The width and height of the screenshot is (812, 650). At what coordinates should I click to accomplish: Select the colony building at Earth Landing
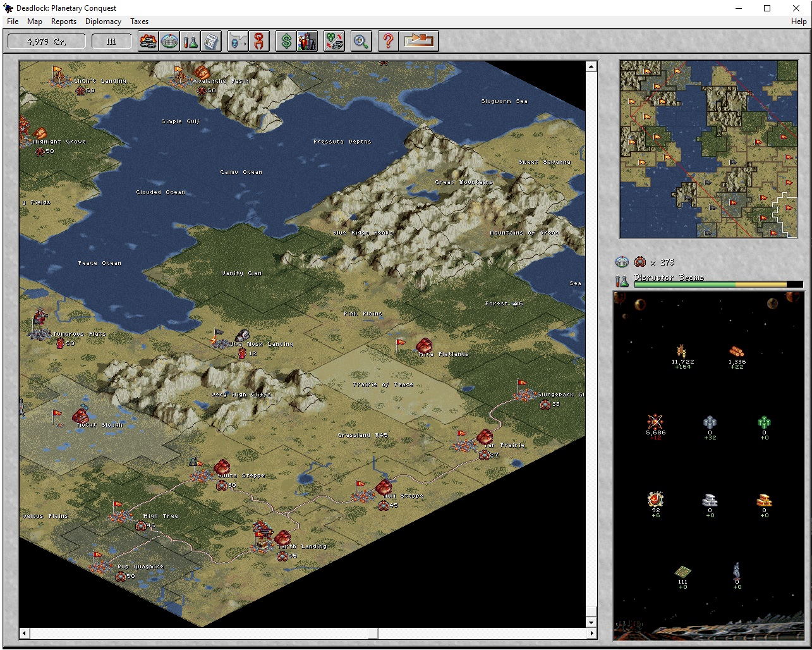pyautogui.click(x=282, y=538)
